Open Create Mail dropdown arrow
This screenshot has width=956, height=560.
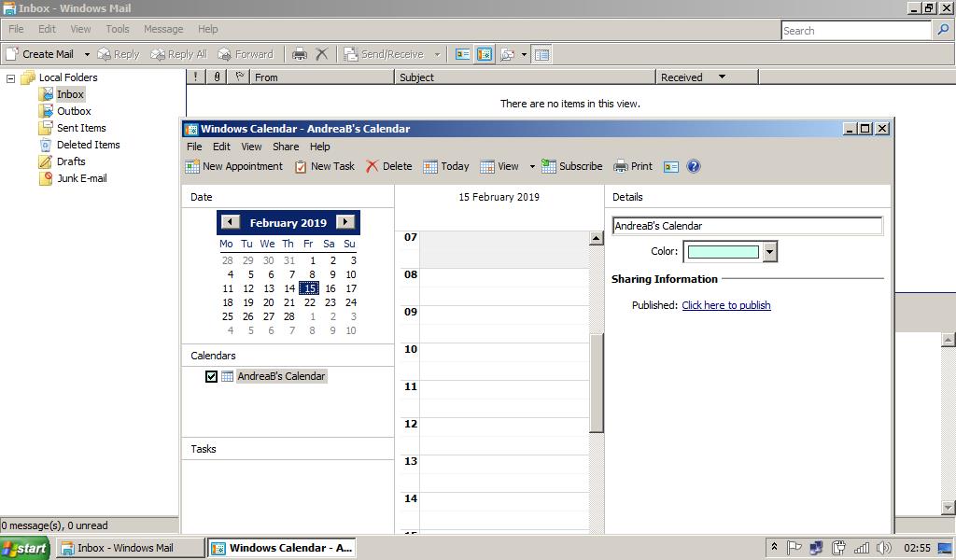tap(87, 54)
